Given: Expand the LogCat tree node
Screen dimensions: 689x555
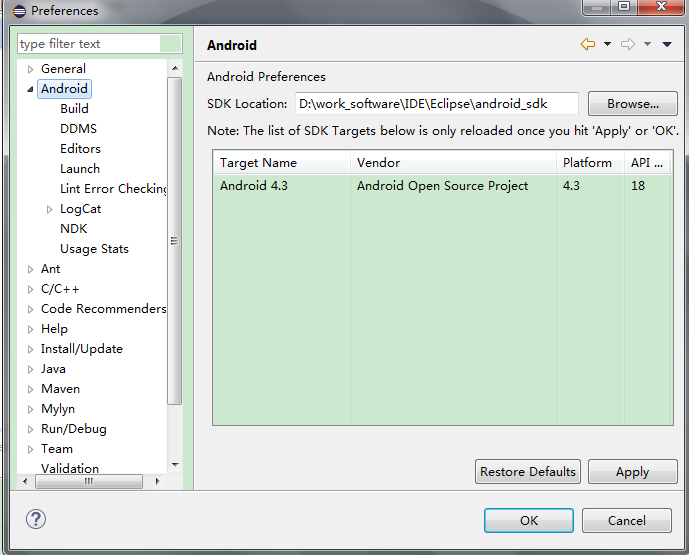Looking at the screenshot, I should [x=49, y=209].
